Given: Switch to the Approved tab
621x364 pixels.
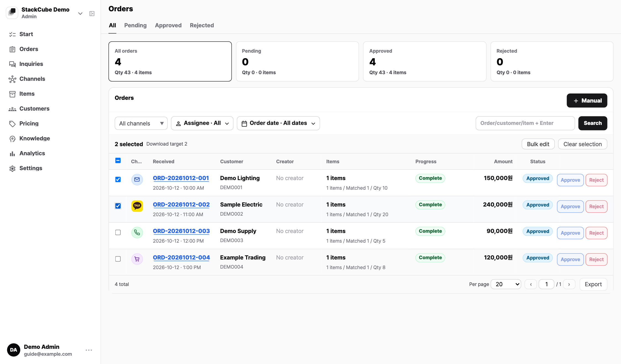Looking at the screenshot, I should click(168, 25).
